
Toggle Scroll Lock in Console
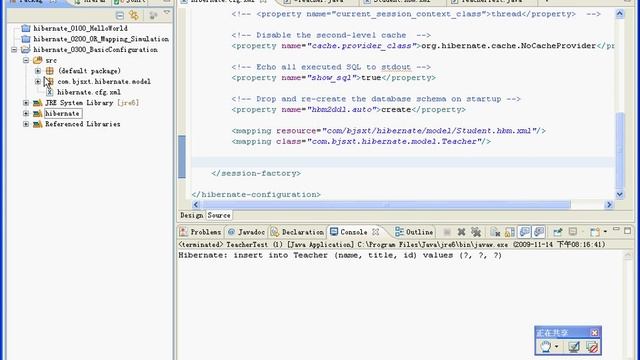coord(510,232)
